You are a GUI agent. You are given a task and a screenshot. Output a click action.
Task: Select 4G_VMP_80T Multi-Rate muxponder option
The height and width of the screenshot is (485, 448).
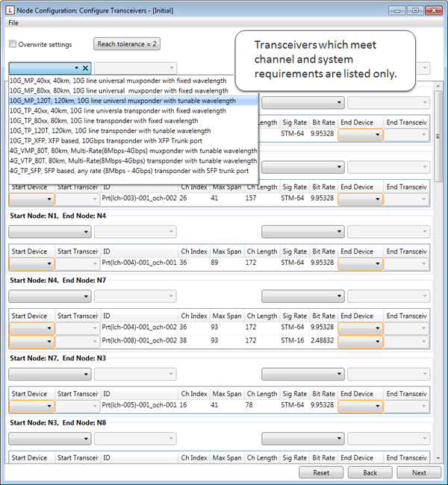[133, 151]
